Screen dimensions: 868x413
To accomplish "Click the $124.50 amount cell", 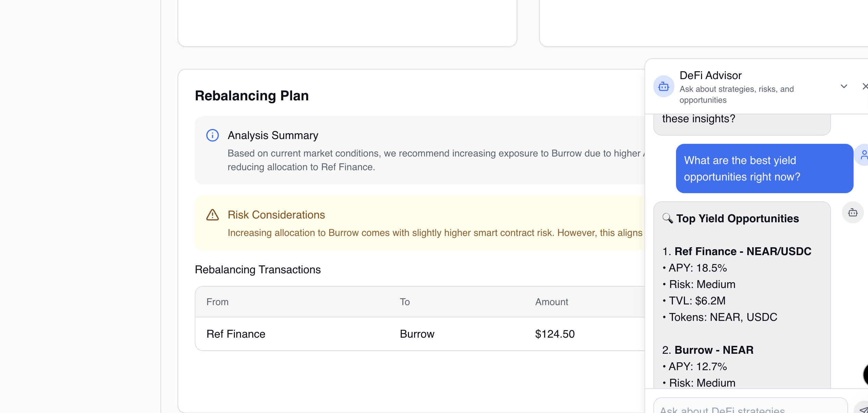I will [555, 334].
